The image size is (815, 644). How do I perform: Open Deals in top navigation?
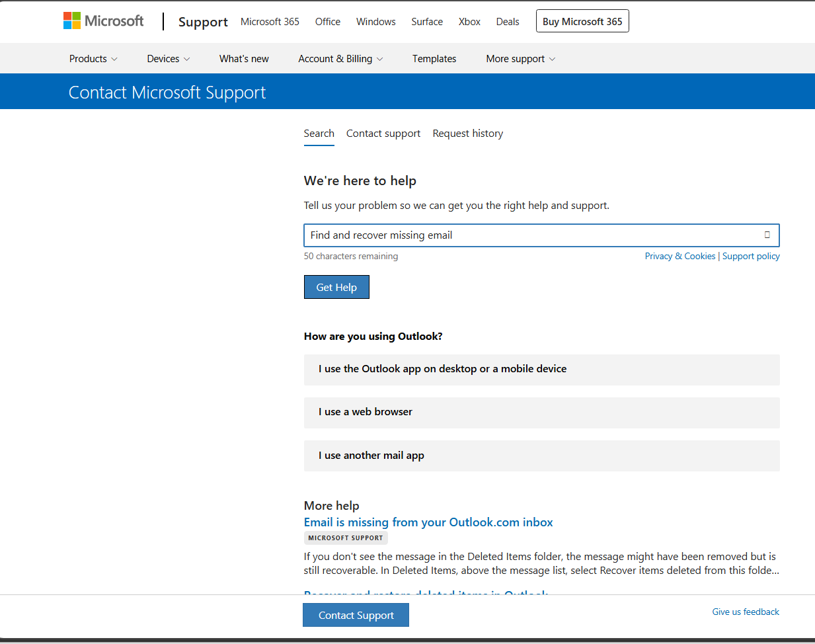click(x=508, y=22)
